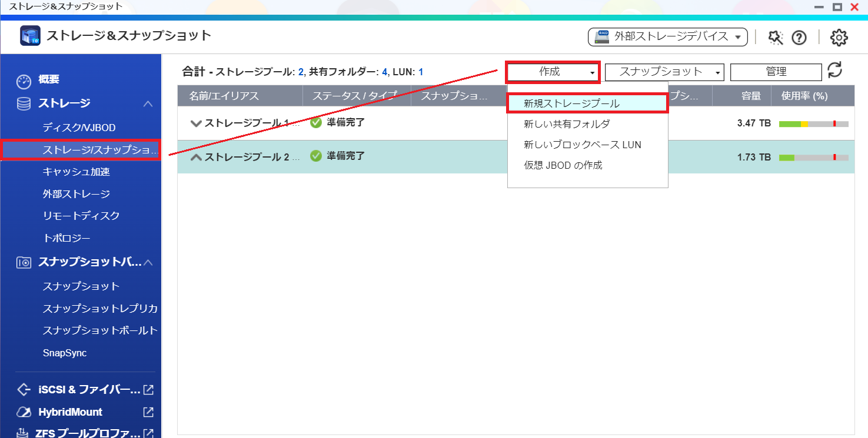Click the スナップショットバックアップ camera icon
868x438 pixels.
[24, 263]
